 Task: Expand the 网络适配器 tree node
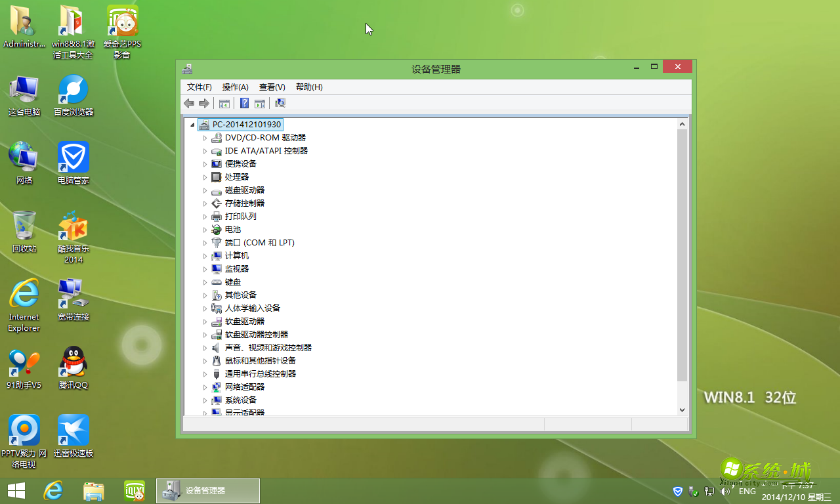pyautogui.click(x=205, y=387)
